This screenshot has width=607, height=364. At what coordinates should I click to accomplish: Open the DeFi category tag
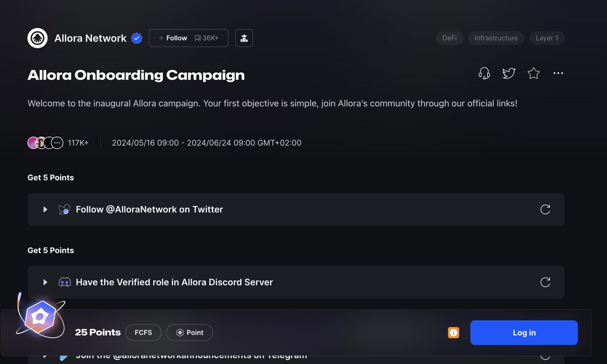(x=450, y=38)
